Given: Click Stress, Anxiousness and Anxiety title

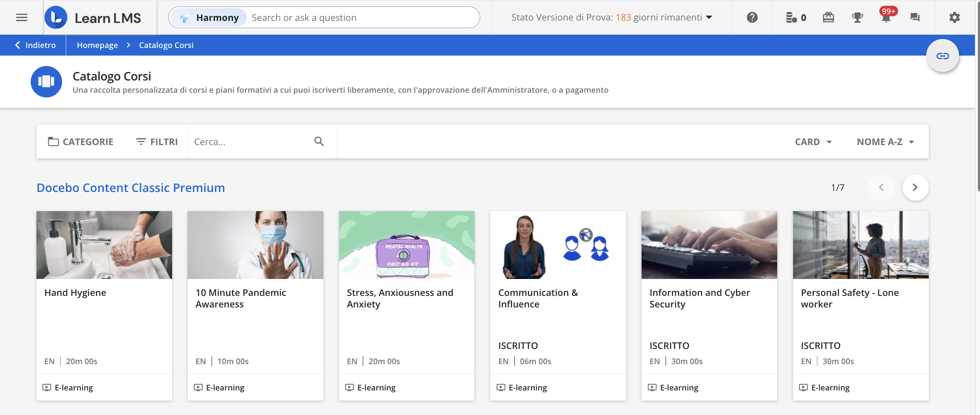Looking at the screenshot, I should point(400,298).
